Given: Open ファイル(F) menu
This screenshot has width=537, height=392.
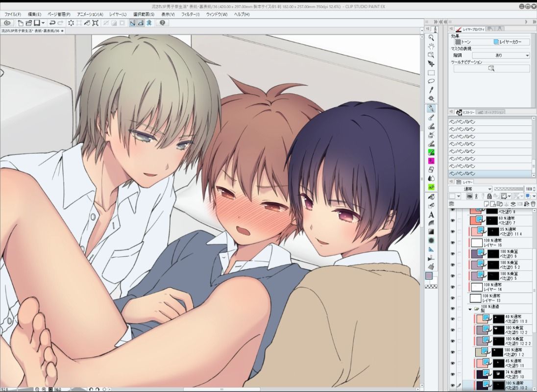Looking at the screenshot, I should click(13, 14).
